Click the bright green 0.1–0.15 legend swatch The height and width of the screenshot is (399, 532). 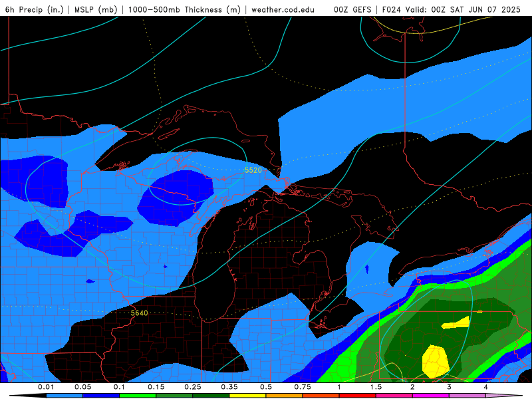[138, 396]
